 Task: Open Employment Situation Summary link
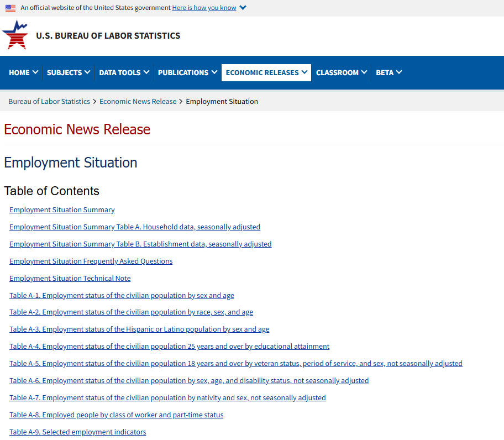[x=62, y=210]
